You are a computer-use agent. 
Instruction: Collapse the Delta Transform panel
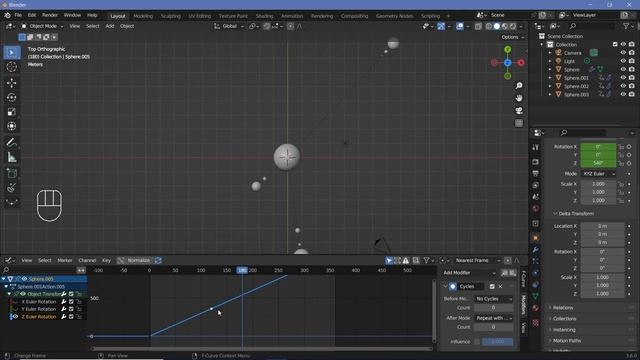(576, 214)
